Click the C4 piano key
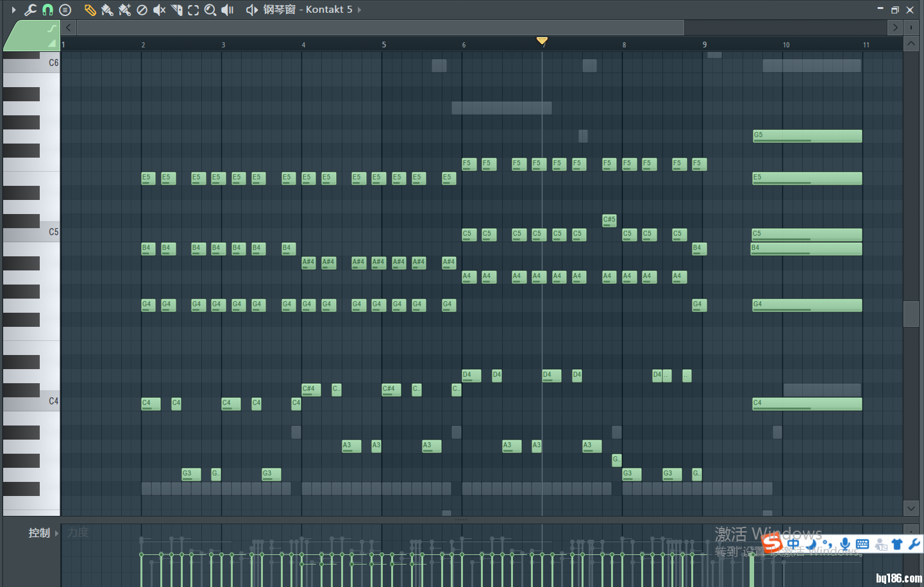The image size is (924, 587). 31,401
